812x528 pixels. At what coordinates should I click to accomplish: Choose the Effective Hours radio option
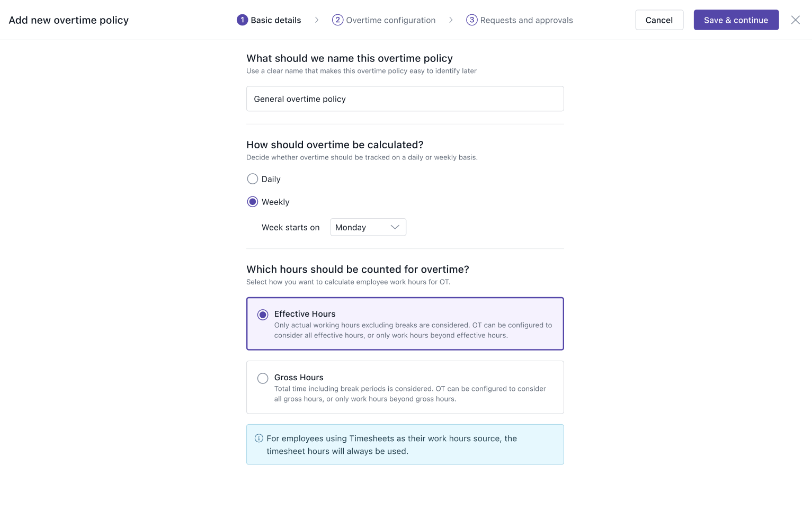click(263, 315)
